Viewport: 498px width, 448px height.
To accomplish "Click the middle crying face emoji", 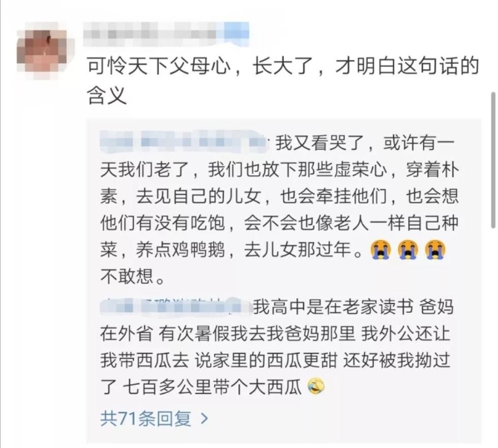I will 409,250.
